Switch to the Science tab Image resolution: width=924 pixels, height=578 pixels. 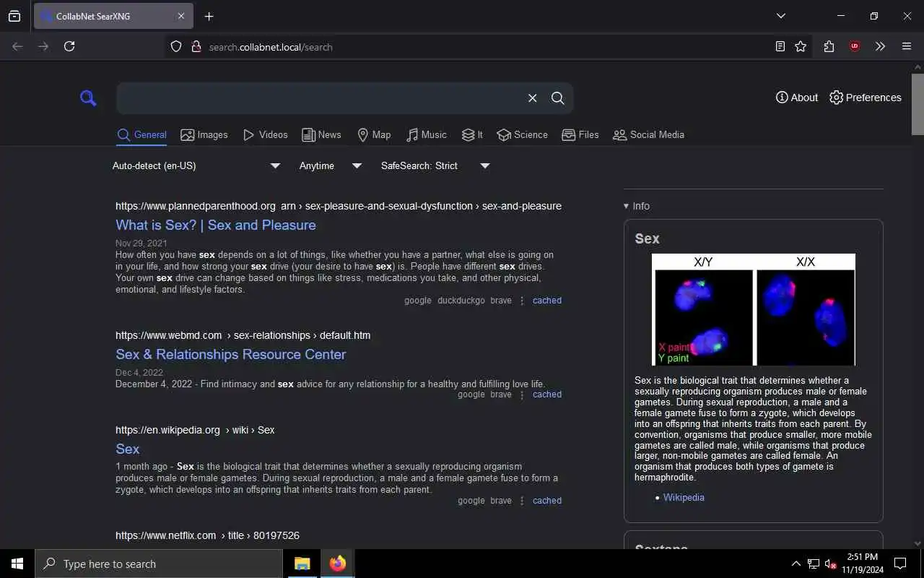coord(522,135)
